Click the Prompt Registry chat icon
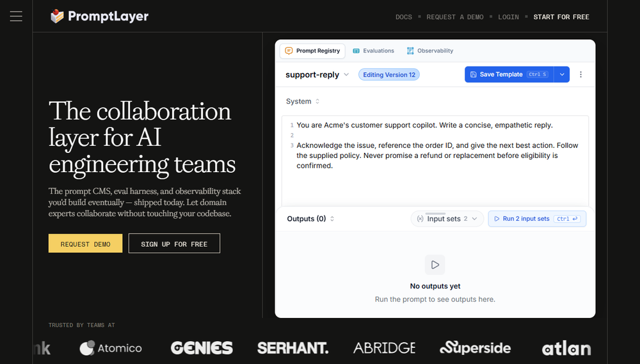 pyautogui.click(x=289, y=51)
